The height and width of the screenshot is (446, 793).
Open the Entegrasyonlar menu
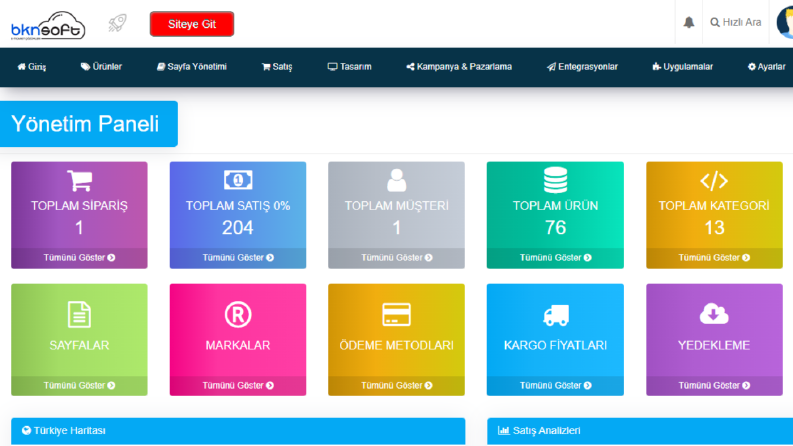point(582,67)
